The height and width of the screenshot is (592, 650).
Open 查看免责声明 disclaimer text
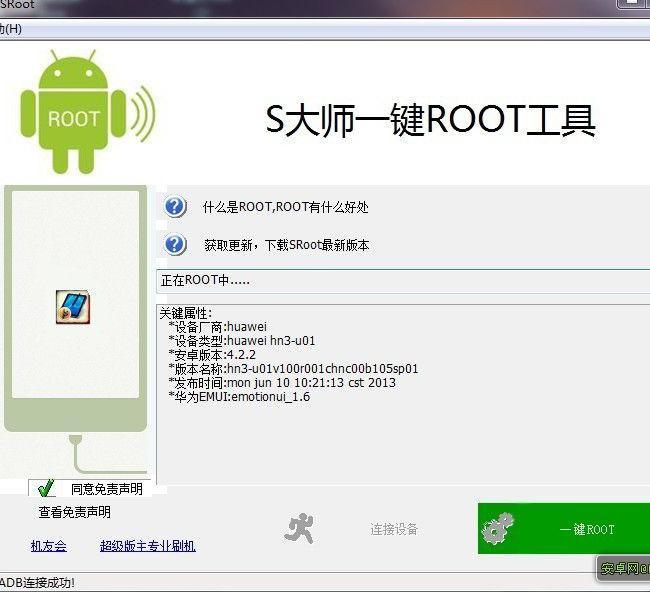[x=75, y=512]
